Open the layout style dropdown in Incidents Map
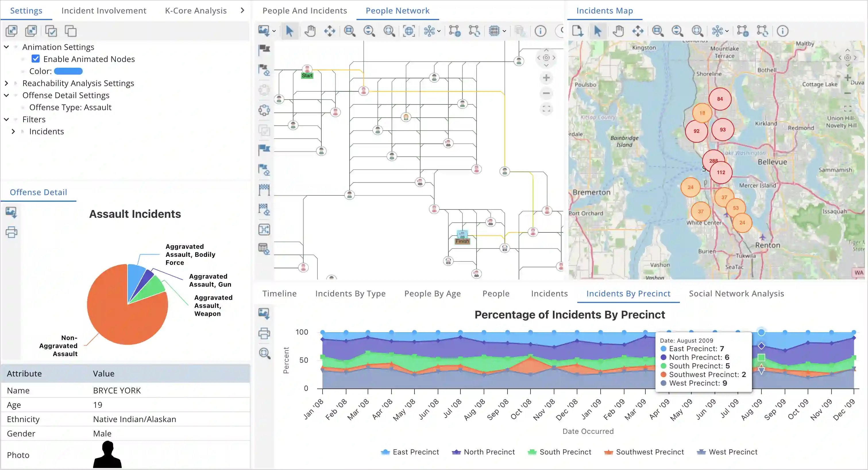 [727, 31]
